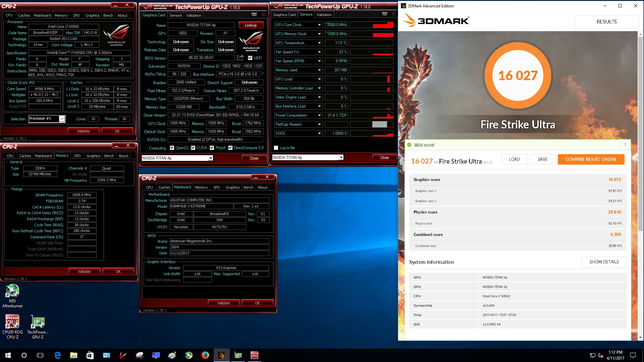This screenshot has height=362, width=644.
Task: Expand the Memory Used sensor dropdown
Action: tap(319, 70)
